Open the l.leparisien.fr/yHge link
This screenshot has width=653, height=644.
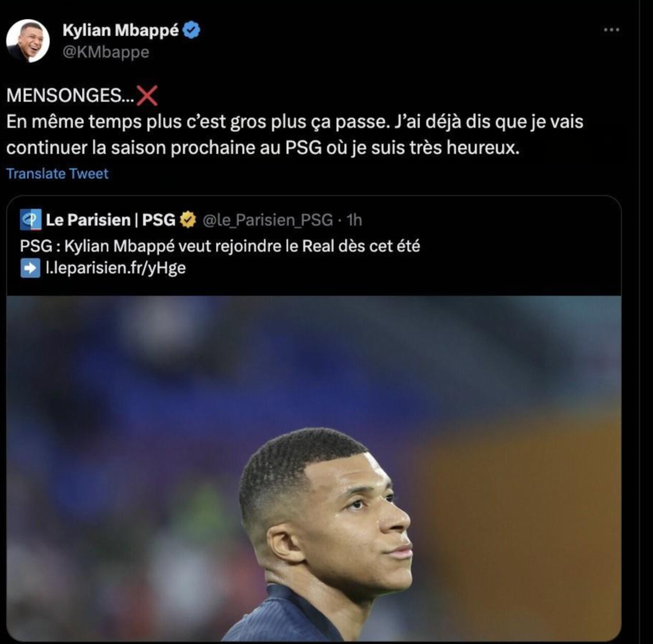[116, 268]
